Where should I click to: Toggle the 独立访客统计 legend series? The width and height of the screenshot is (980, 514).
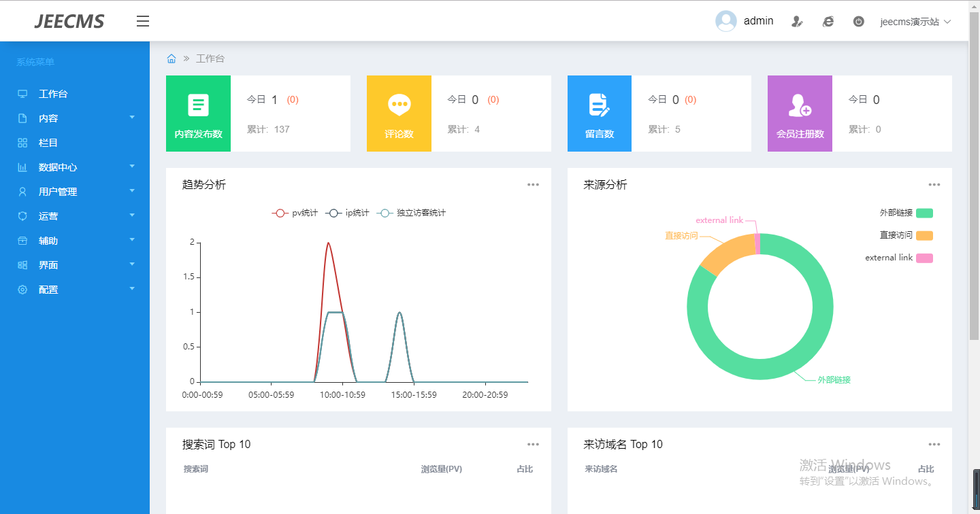point(412,213)
